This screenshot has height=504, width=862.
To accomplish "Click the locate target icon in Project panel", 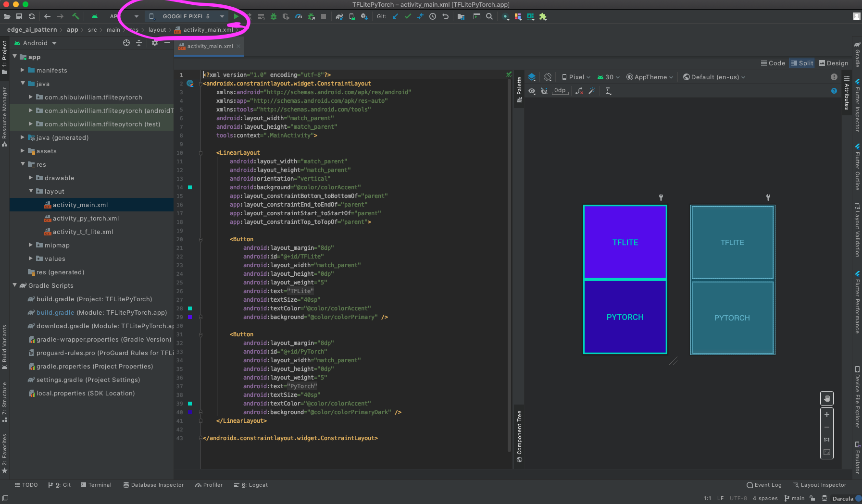I will point(126,43).
